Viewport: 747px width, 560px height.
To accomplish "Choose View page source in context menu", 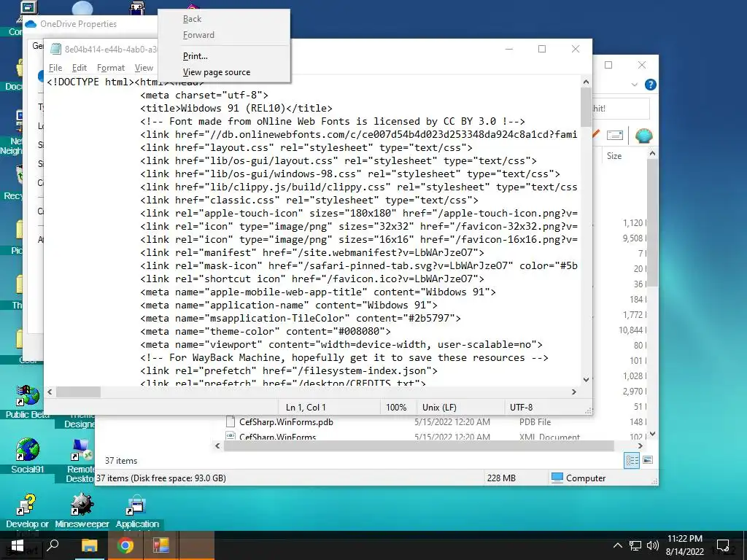I will pyautogui.click(x=216, y=72).
